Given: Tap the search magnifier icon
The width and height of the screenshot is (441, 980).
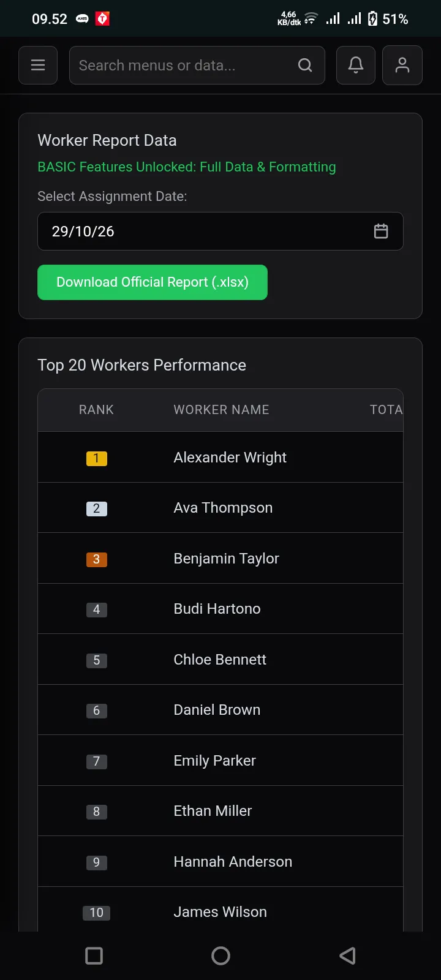Looking at the screenshot, I should (x=305, y=65).
